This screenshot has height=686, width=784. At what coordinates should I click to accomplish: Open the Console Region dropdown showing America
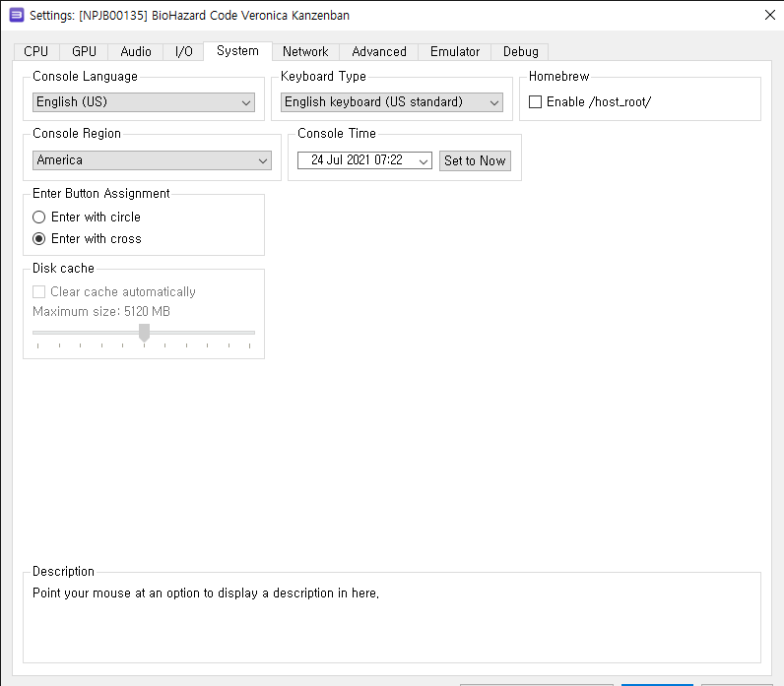[152, 160]
